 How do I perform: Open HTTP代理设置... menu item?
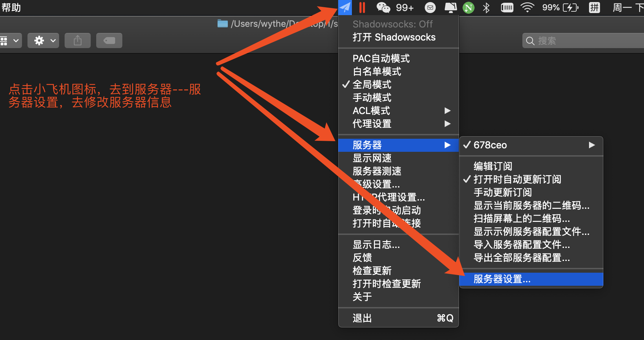click(x=399, y=197)
